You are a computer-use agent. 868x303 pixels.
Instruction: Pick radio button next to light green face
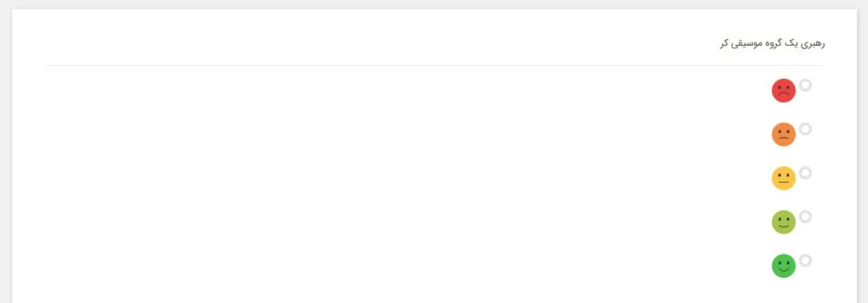(x=806, y=216)
